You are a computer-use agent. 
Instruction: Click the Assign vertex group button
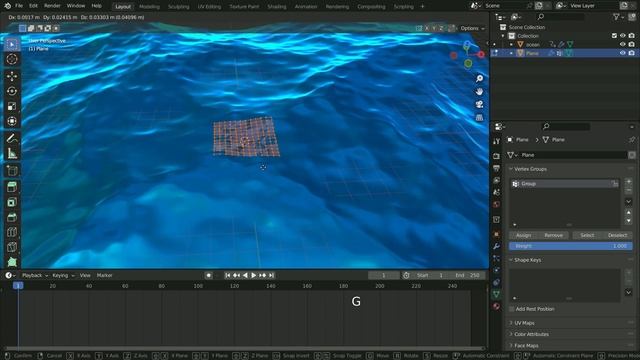click(x=524, y=236)
